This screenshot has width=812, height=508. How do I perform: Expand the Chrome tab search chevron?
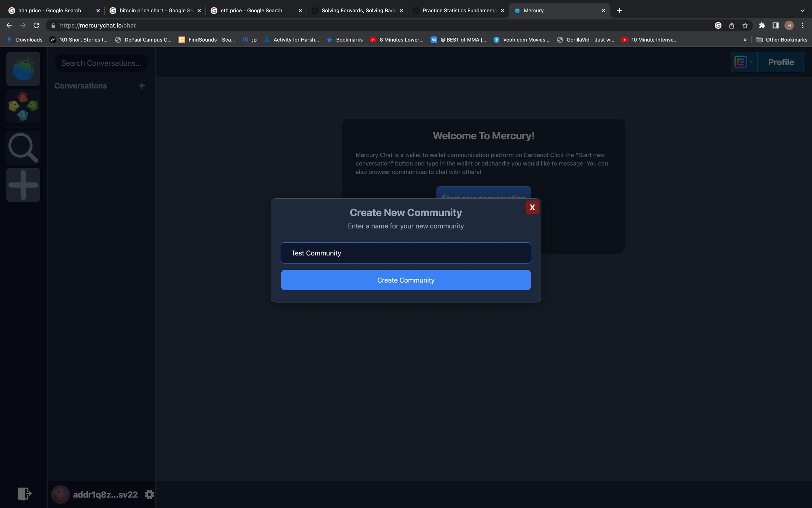coord(802,11)
